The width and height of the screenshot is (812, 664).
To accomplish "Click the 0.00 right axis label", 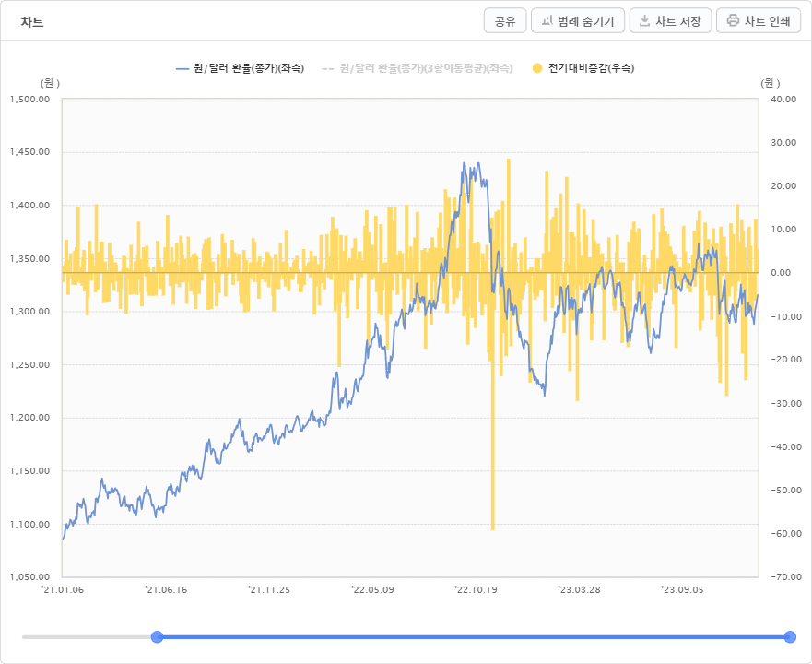I will click(x=781, y=273).
